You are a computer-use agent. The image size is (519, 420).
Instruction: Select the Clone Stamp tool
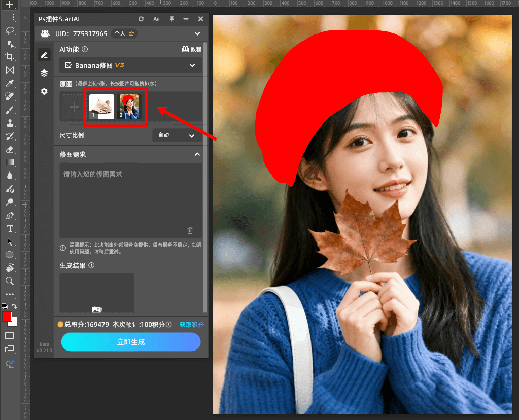click(x=10, y=123)
